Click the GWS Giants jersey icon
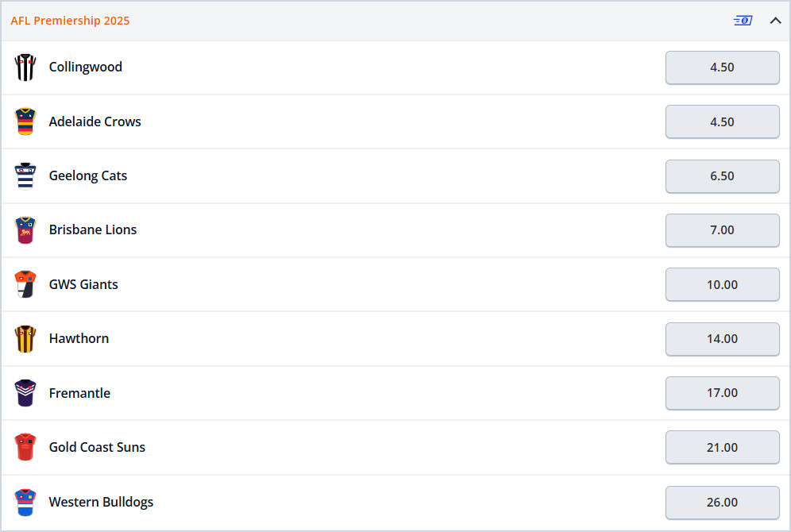The image size is (791, 532). point(25,284)
